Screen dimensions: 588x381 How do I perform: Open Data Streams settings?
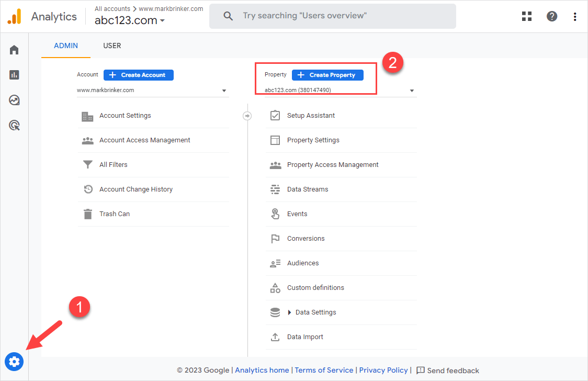[308, 189]
